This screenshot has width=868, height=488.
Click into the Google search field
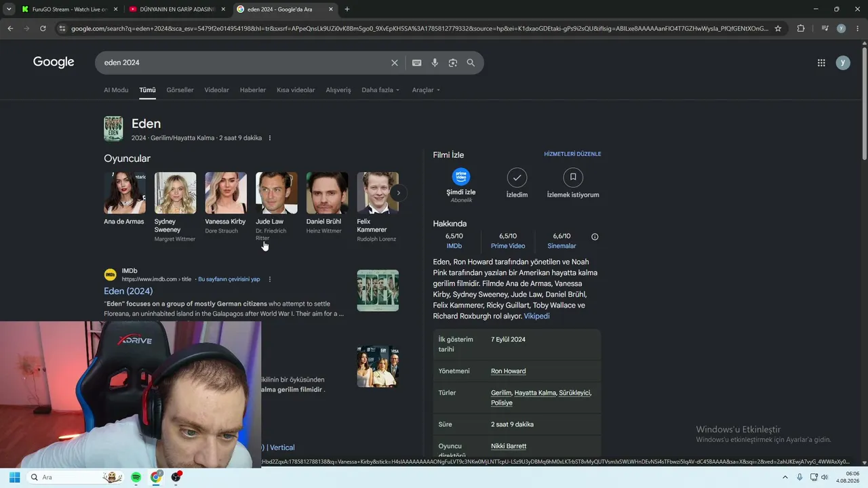(x=244, y=62)
